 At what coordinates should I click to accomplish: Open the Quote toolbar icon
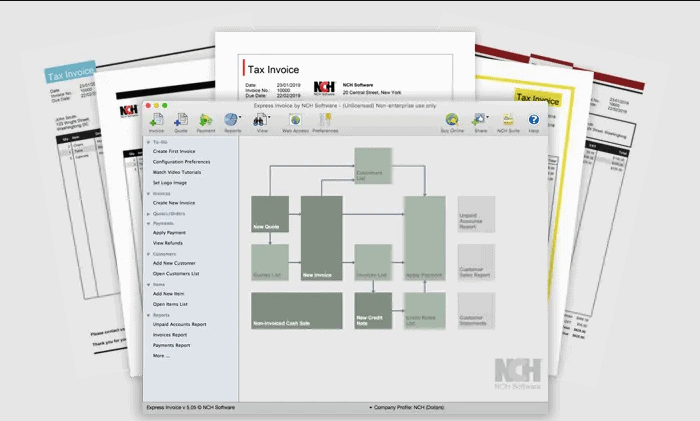coord(181,121)
